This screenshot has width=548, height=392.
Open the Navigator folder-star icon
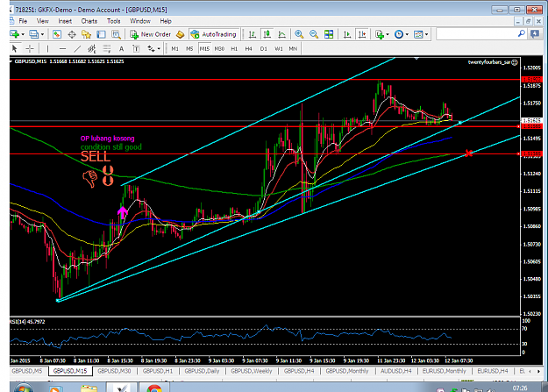point(86,34)
